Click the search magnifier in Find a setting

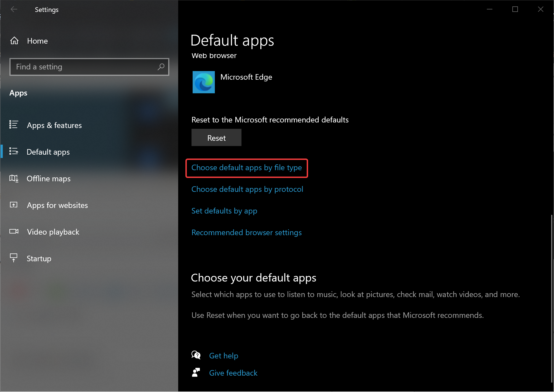161,67
